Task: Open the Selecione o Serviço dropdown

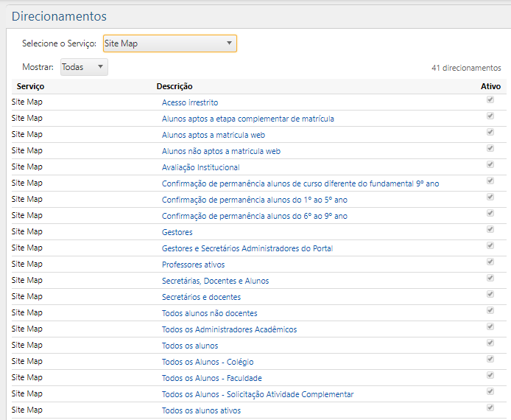Action: (x=169, y=43)
